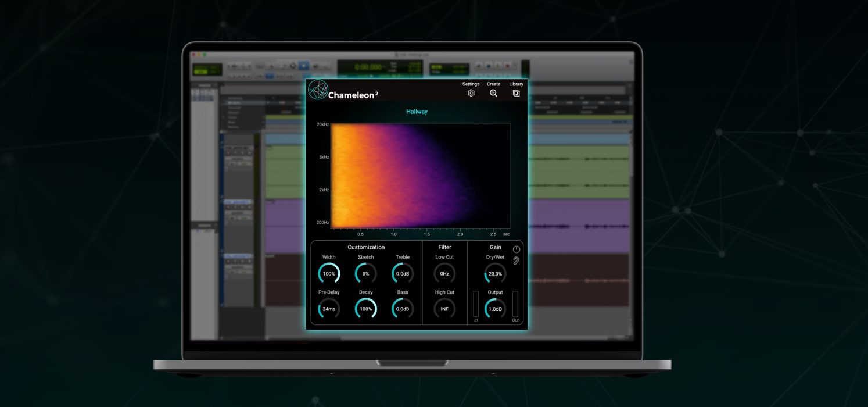The image size is (868, 407).
Task: Open Settings via the gear icon
Action: (x=471, y=93)
